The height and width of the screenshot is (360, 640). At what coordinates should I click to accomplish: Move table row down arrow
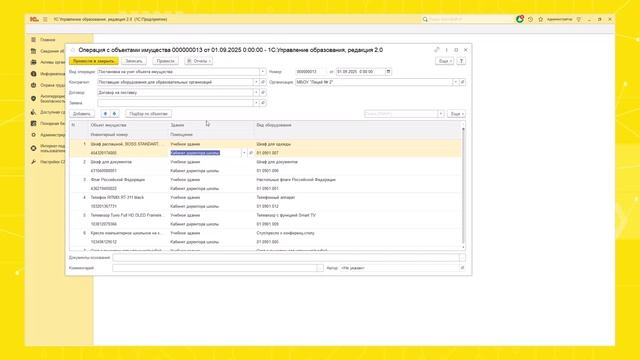click(114, 113)
